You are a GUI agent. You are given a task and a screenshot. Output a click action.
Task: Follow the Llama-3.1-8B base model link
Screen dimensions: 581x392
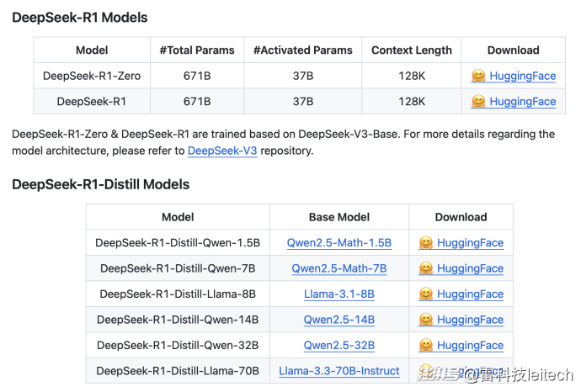pos(338,294)
